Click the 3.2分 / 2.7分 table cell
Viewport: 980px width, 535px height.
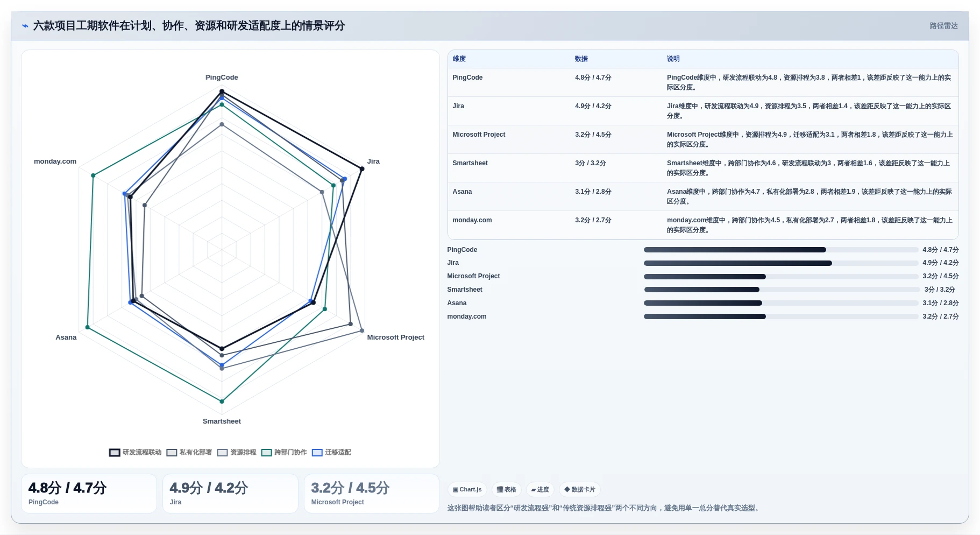pyautogui.click(x=593, y=220)
